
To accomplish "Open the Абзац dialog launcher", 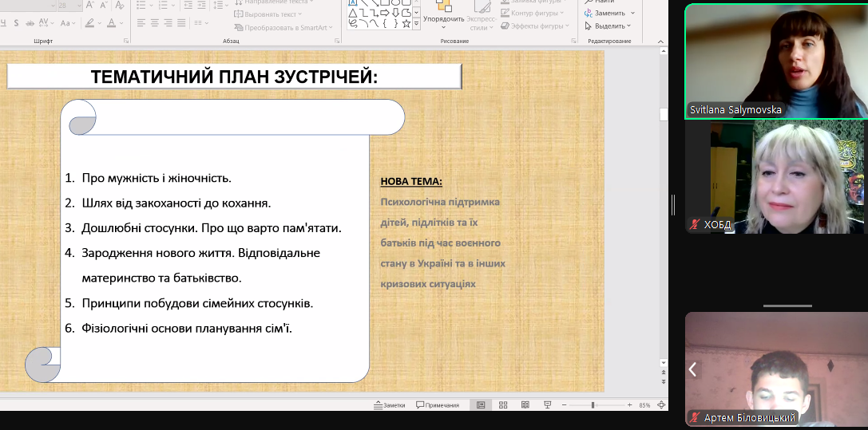I will [336, 41].
